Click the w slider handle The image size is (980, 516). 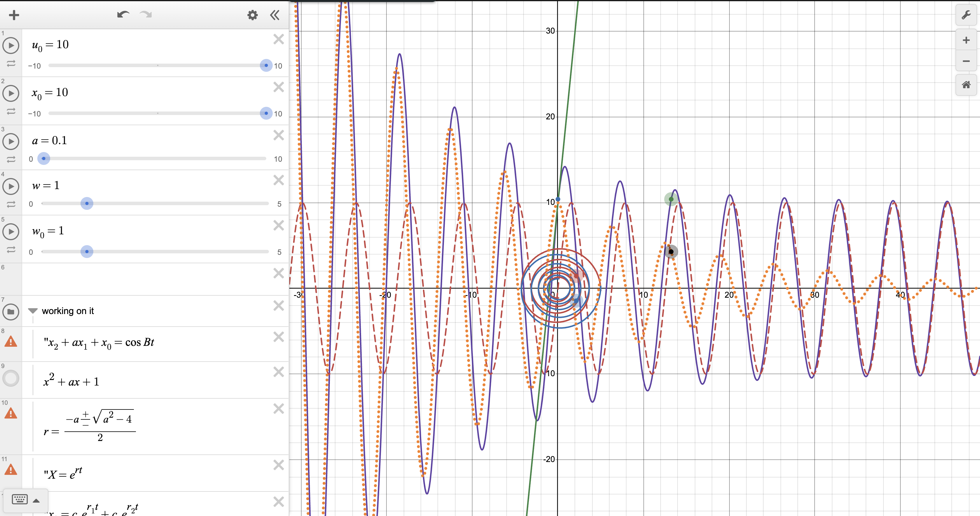click(87, 203)
